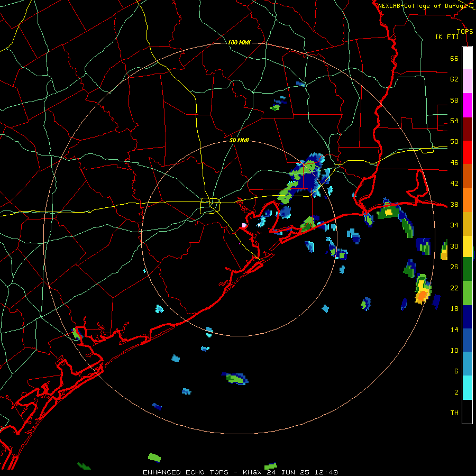
Task: Click the '100 NMI' range ring label
Action: [239, 42]
